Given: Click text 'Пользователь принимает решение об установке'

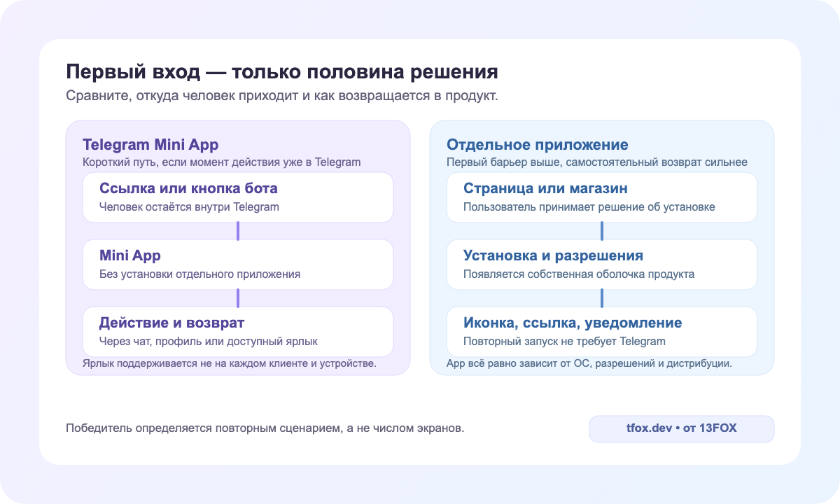Looking at the screenshot, I should pos(589,207).
